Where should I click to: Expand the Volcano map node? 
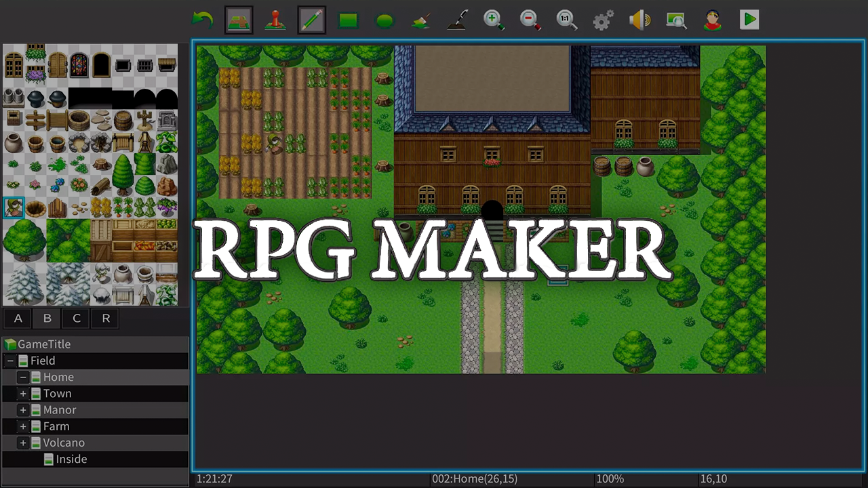click(23, 443)
